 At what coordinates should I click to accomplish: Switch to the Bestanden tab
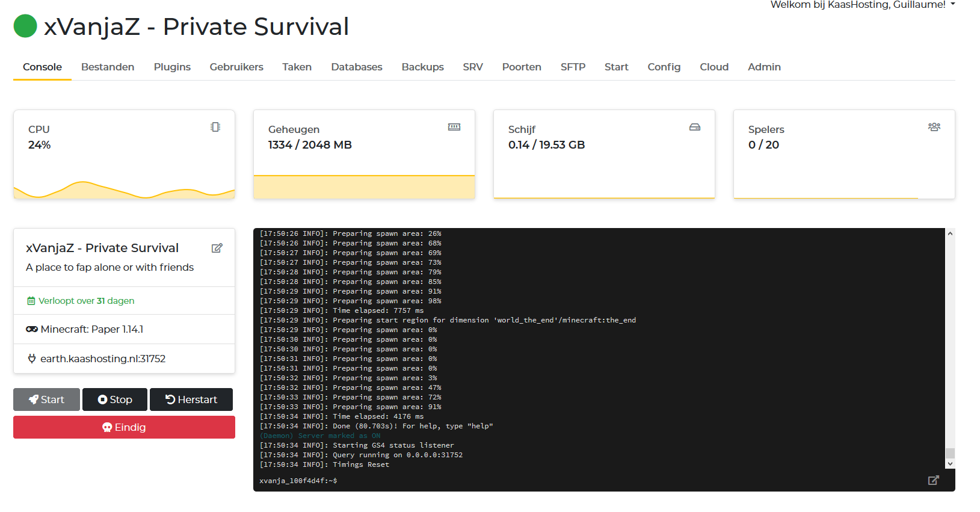tap(108, 67)
